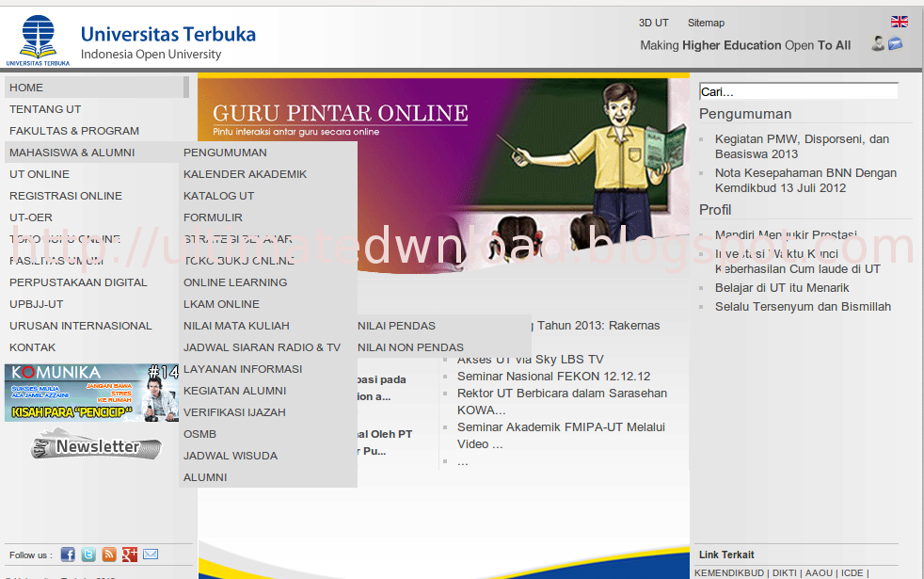This screenshot has height=579, width=924.
Task: Open Selalu Tersenyum dan Bismillah link
Action: pyautogui.click(x=803, y=307)
